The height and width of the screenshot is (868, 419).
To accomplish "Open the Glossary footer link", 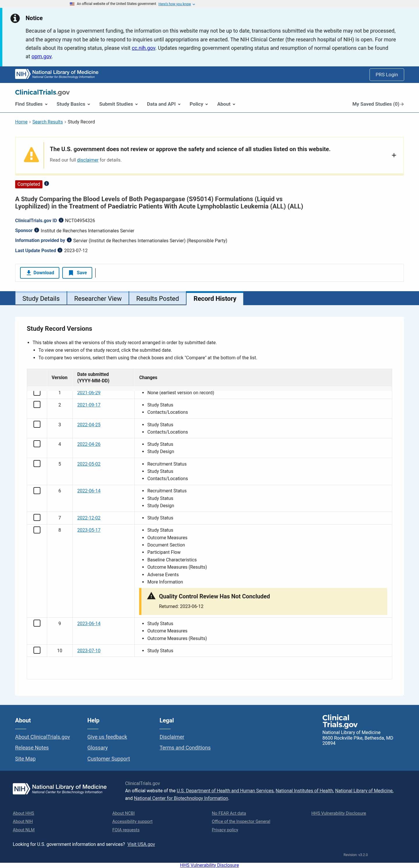I will click(97, 748).
